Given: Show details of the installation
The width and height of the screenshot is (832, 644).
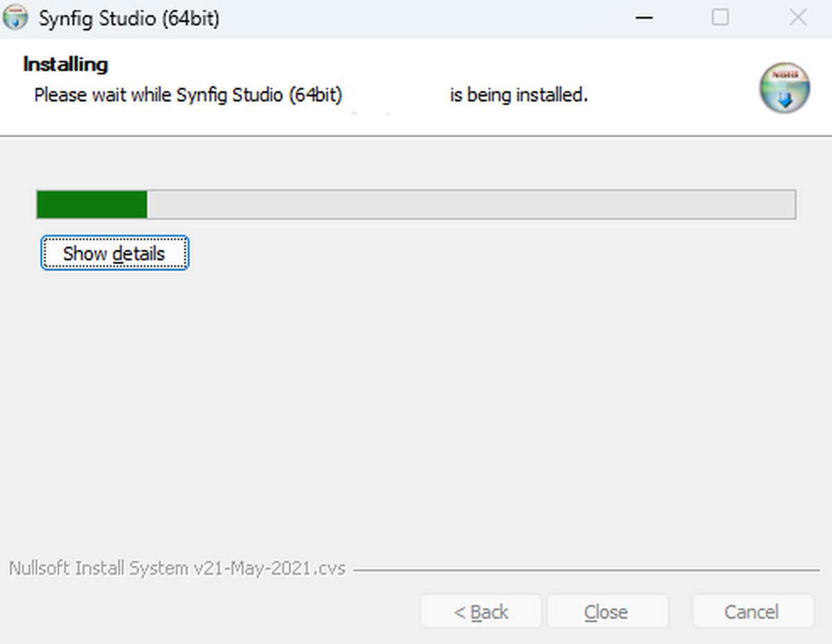Looking at the screenshot, I should (114, 253).
